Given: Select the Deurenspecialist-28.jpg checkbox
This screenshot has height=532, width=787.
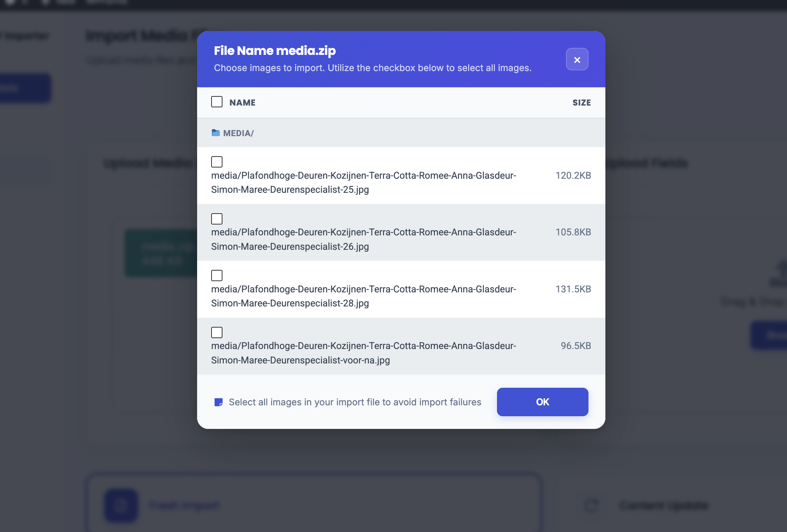Looking at the screenshot, I should pyautogui.click(x=217, y=275).
